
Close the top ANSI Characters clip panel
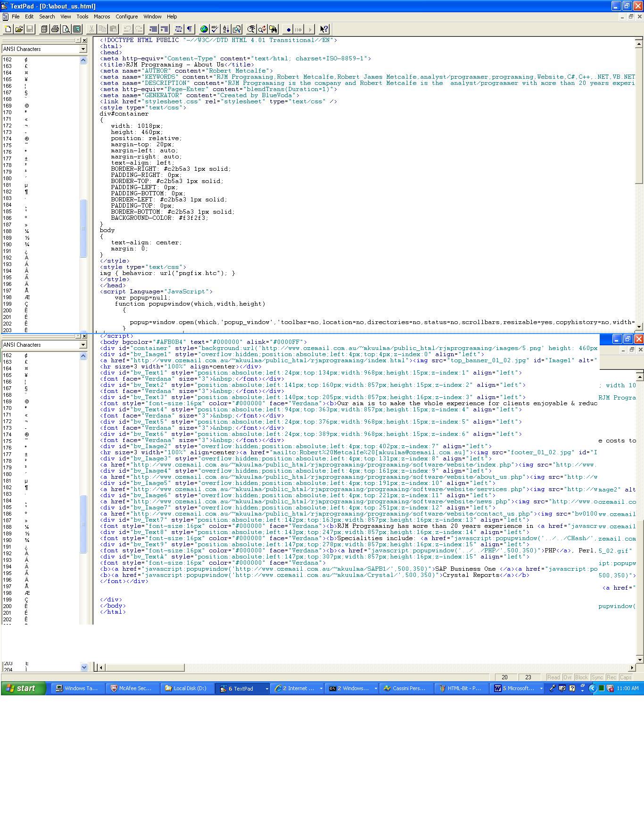84,41
